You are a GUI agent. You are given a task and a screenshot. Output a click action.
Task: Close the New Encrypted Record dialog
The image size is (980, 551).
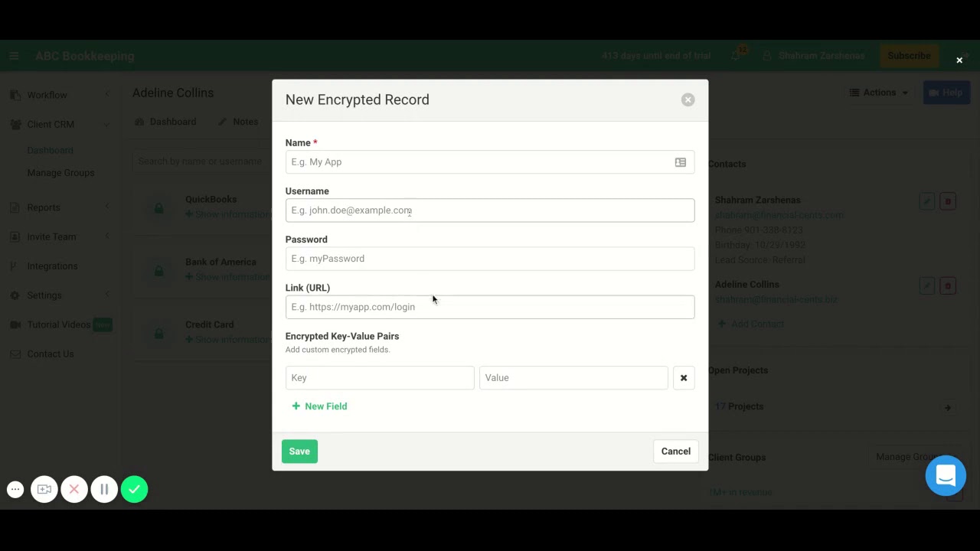688,99
